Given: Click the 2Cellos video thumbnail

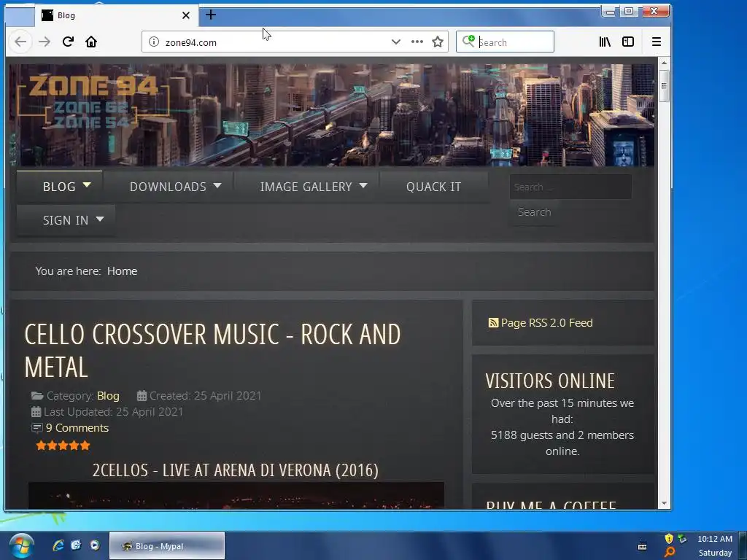Looking at the screenshot, I should (236, 495).
